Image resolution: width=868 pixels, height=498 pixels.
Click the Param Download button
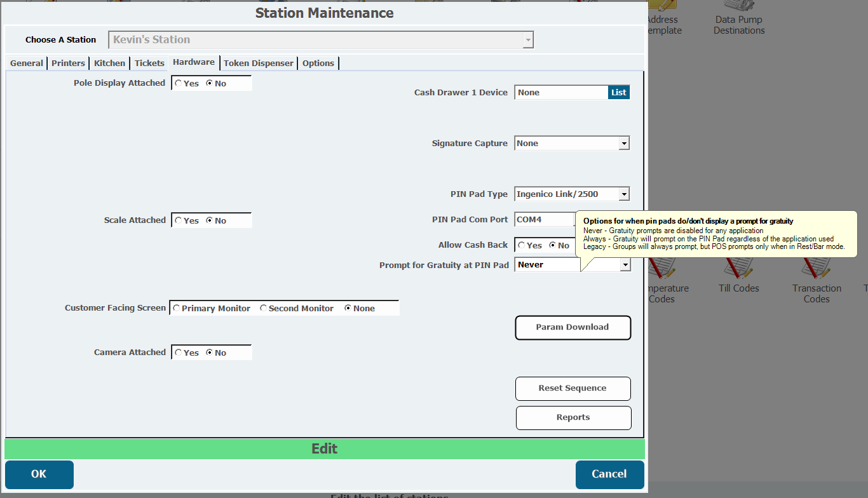573,327
